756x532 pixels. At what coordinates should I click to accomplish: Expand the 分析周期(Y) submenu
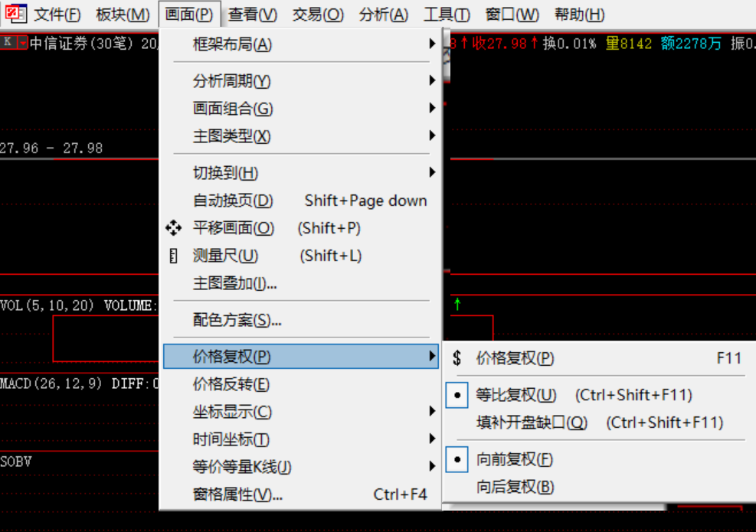pos(301,80)
